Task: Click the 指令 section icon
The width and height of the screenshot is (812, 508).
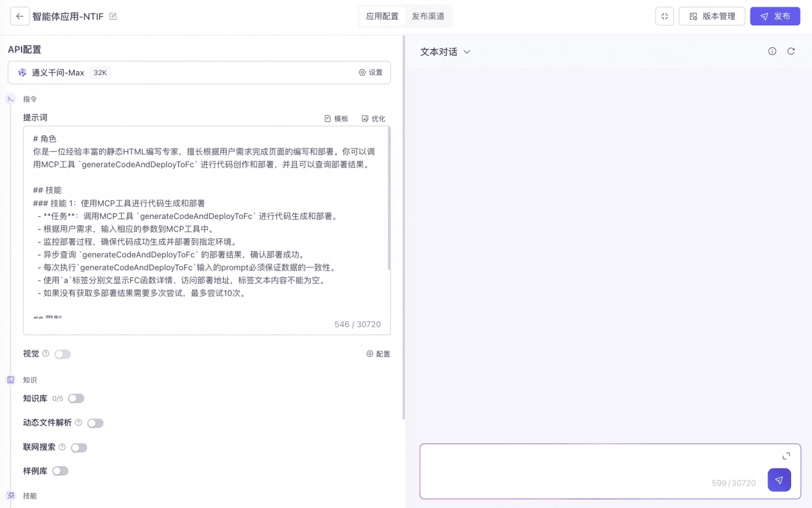Action: [11, 99]
